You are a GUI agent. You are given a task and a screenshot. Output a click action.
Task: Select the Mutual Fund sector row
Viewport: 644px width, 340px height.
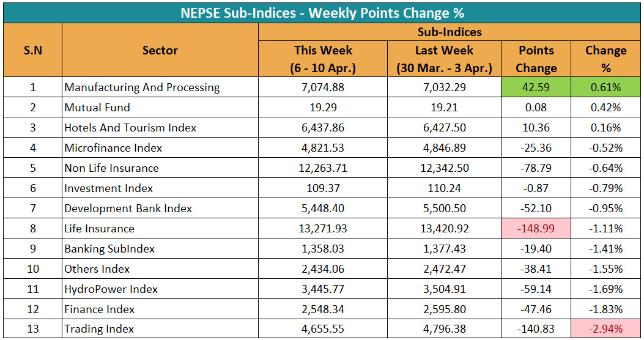click(x=97, y=108)
